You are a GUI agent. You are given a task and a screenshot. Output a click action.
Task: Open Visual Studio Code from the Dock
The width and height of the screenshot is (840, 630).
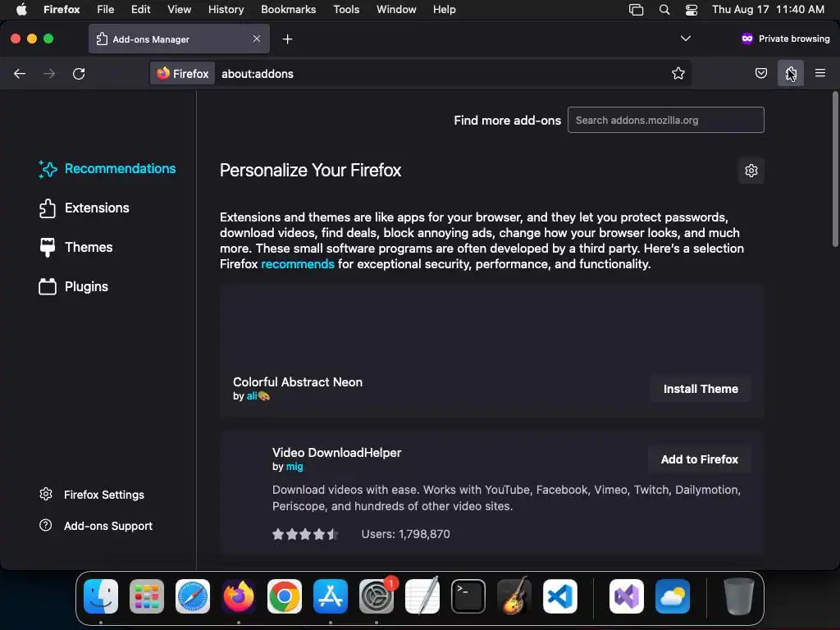[x=560, y=596]
